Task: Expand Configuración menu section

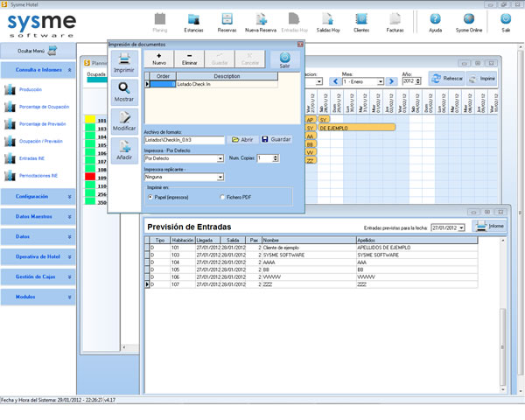Action: (x=38, y=197)
